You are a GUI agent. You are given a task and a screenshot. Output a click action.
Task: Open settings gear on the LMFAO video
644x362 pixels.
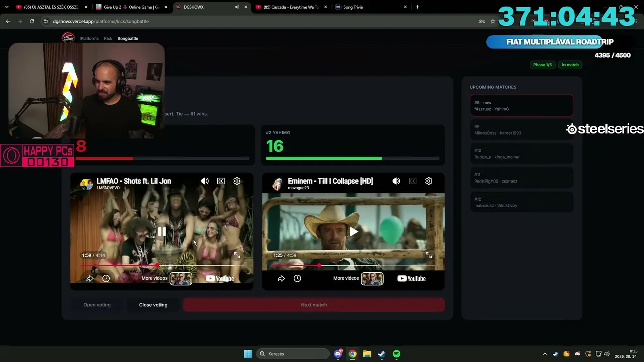pos(237,181)
